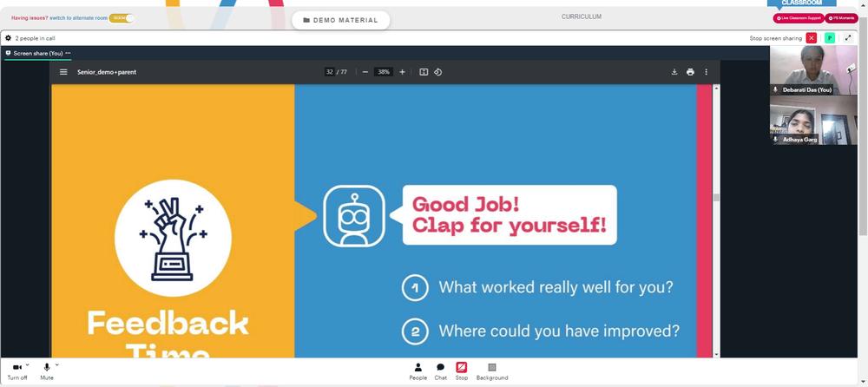The image size is (868, 387).
Task: Click the 'Having issues?' text
Action: (30, 18)
